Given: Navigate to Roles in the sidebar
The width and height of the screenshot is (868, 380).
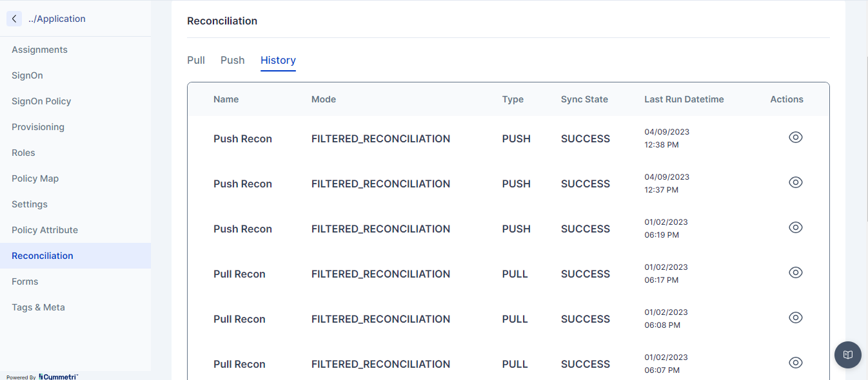Looking at the screenshot, I should click(23, 153).
